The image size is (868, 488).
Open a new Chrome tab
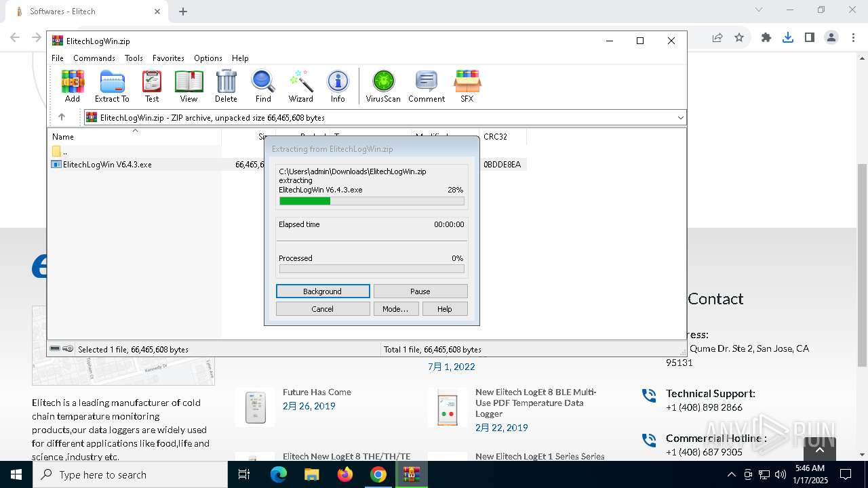183,12
